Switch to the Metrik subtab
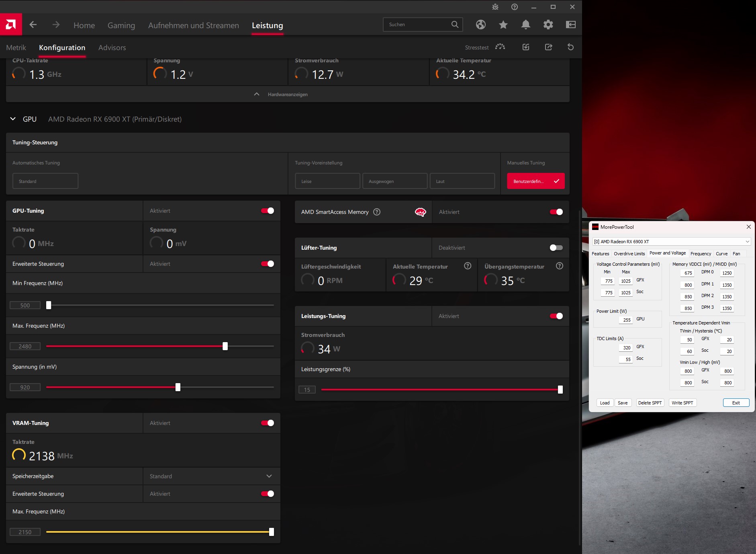Viewport: 756px width, 554px height. (x=16, y=47)
